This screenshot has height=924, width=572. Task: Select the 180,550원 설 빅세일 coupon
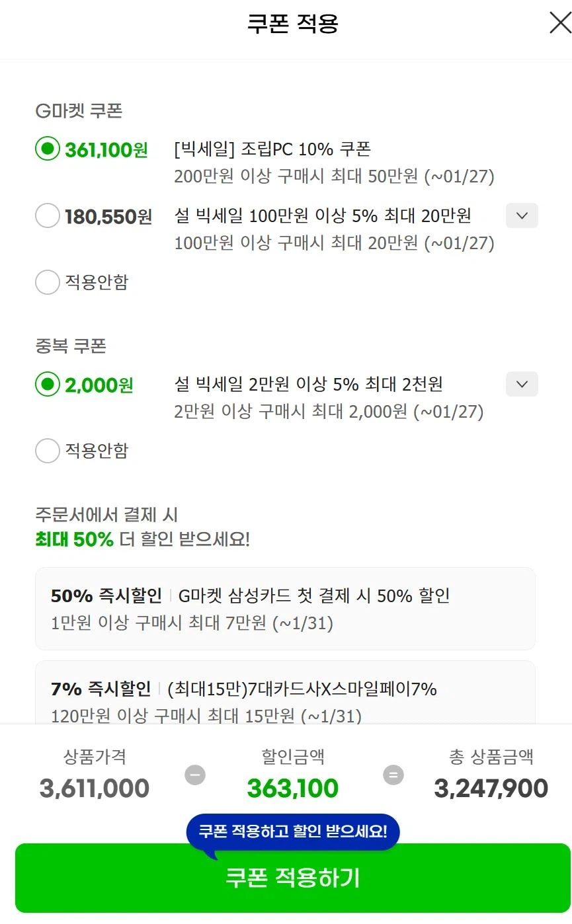48,216
